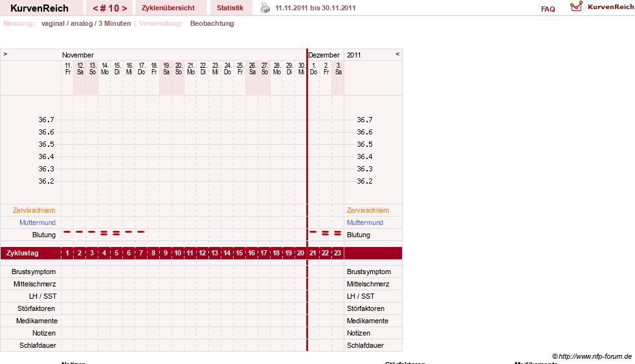The width and height of the screenshot is (635, 364).
Task: Click the left Zervixschleim label
Action: click(x=34, y=210)
